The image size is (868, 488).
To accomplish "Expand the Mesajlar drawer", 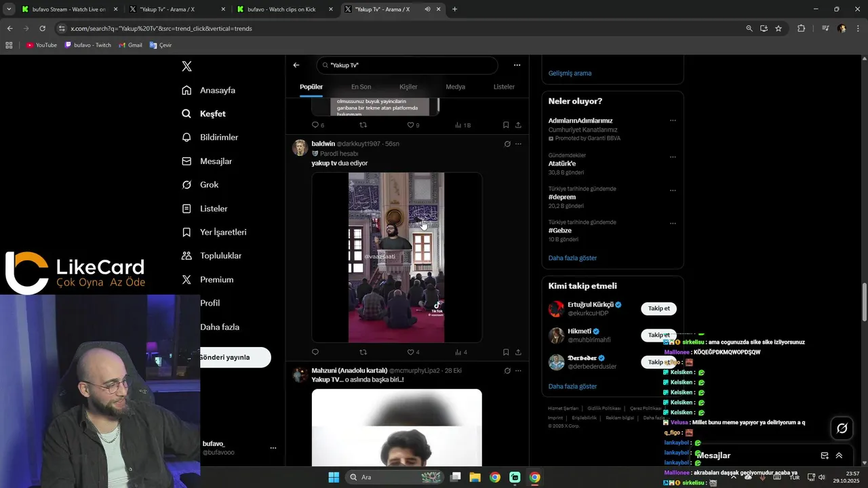I will (839, 455).
